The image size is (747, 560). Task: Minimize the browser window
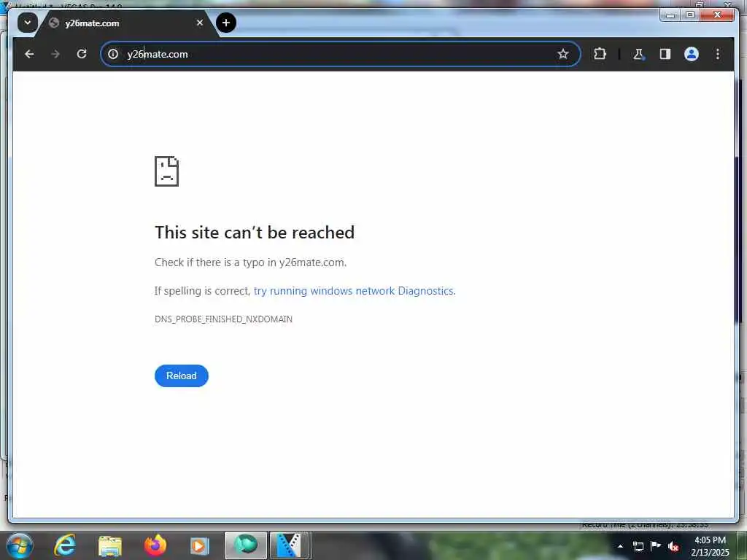click(670, 15)
